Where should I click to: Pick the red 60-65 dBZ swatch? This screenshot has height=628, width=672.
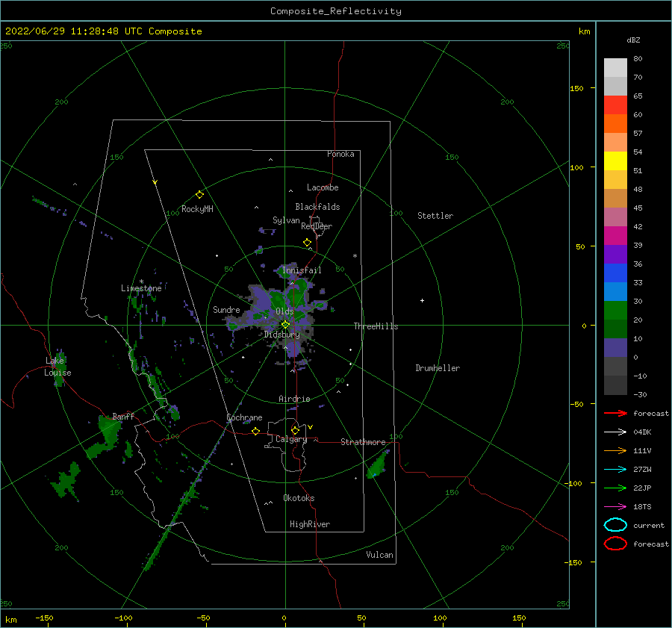point(615,105)
